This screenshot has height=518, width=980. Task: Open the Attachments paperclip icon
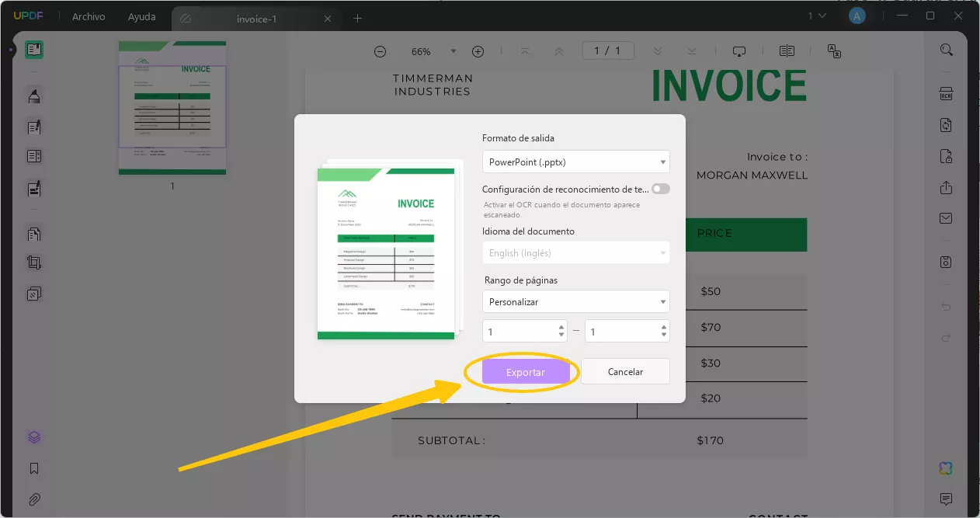point(34,499)
